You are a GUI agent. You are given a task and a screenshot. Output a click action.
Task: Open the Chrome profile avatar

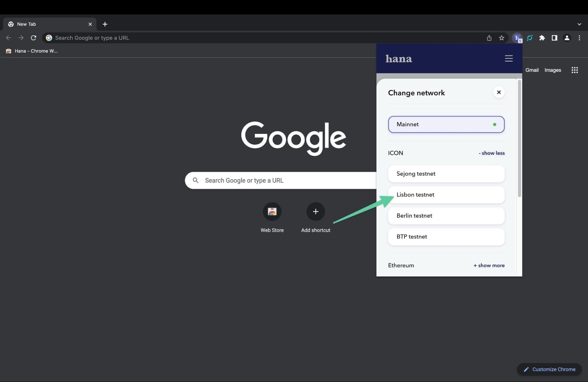point(567,38)
